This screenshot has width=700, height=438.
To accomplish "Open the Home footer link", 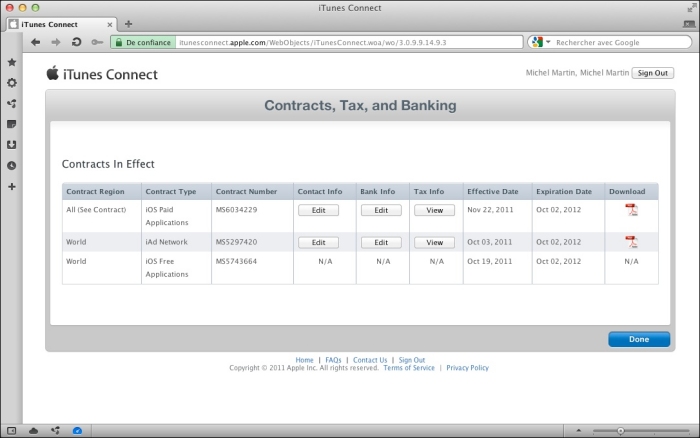I will (x=304, y=360).
